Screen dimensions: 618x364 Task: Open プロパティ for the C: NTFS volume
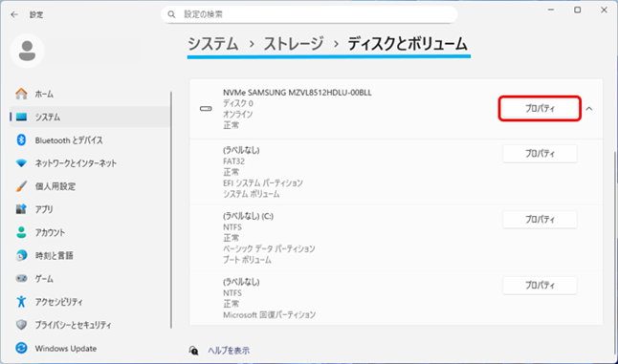tap(540, 220)
